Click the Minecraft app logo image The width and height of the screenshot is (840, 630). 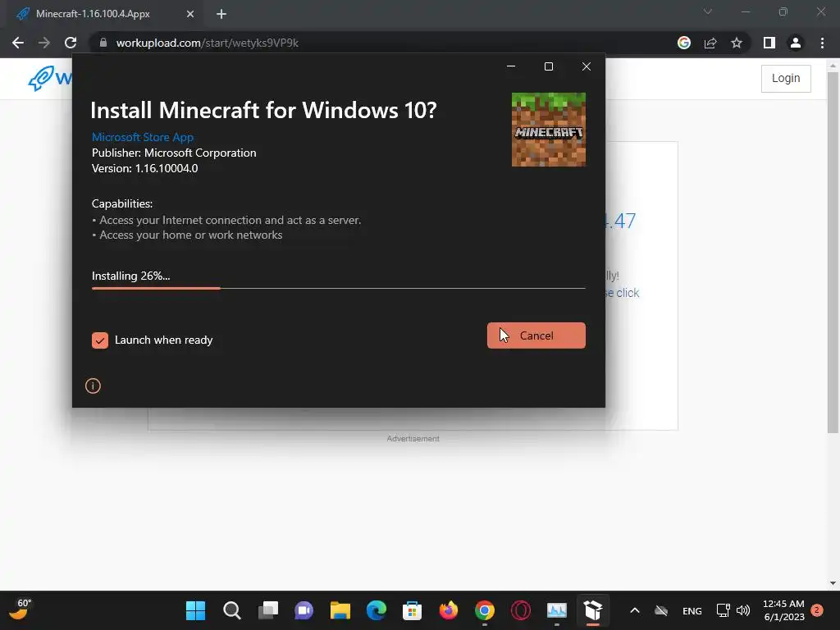tap(549, 129)
